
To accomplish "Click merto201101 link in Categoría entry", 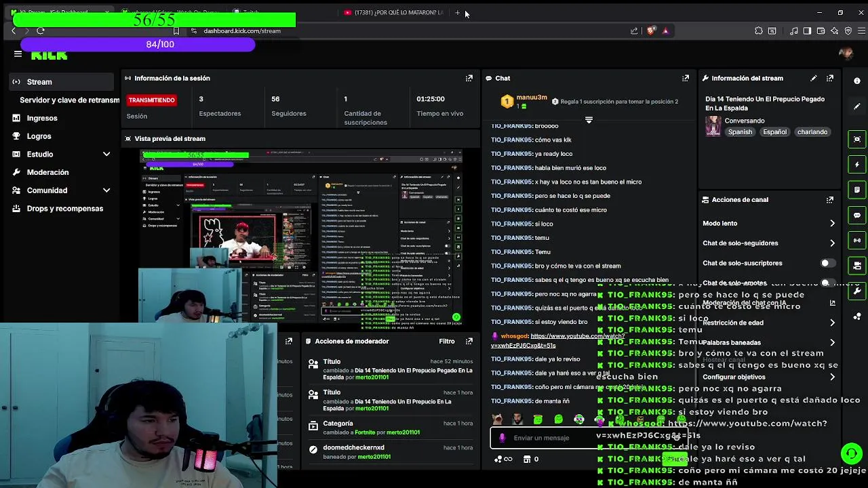I will (x=403, y=432).
